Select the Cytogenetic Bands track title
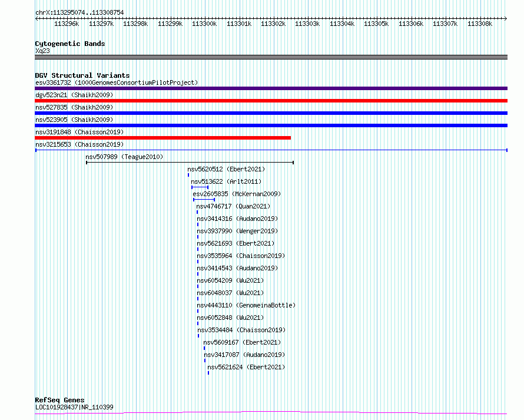Image resolution: width=524 pixels, height=420 pixels. [x=70, y=44]
